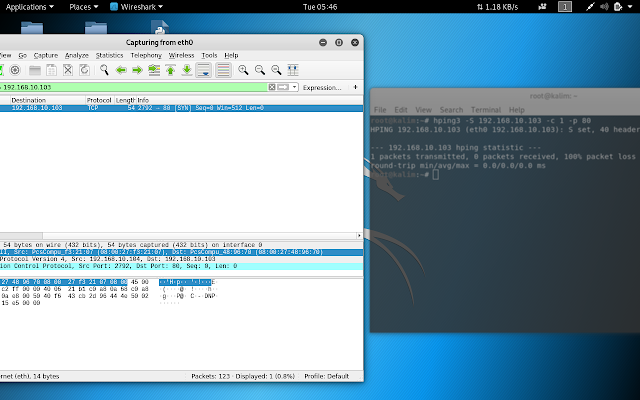Go forward to next packet arrow
This screenshot has width=640, height=400.
tap(137, 70)
